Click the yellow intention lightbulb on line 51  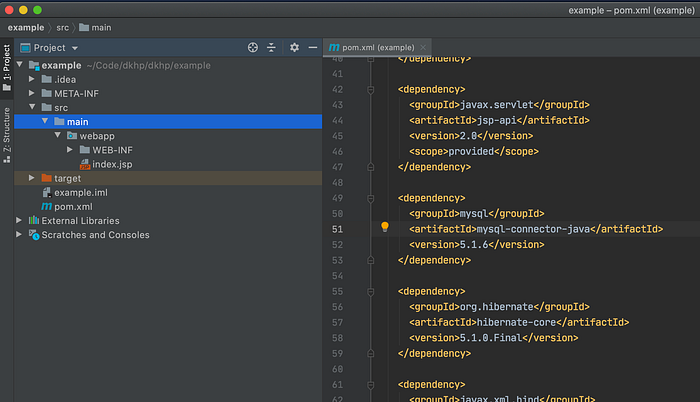(x=385, y=227)
